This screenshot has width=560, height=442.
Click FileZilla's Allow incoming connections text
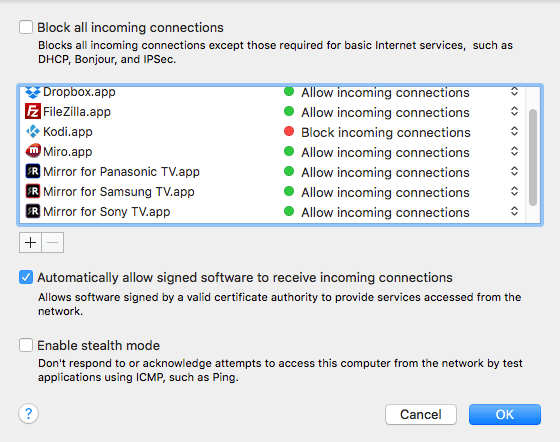coord(385,112)
